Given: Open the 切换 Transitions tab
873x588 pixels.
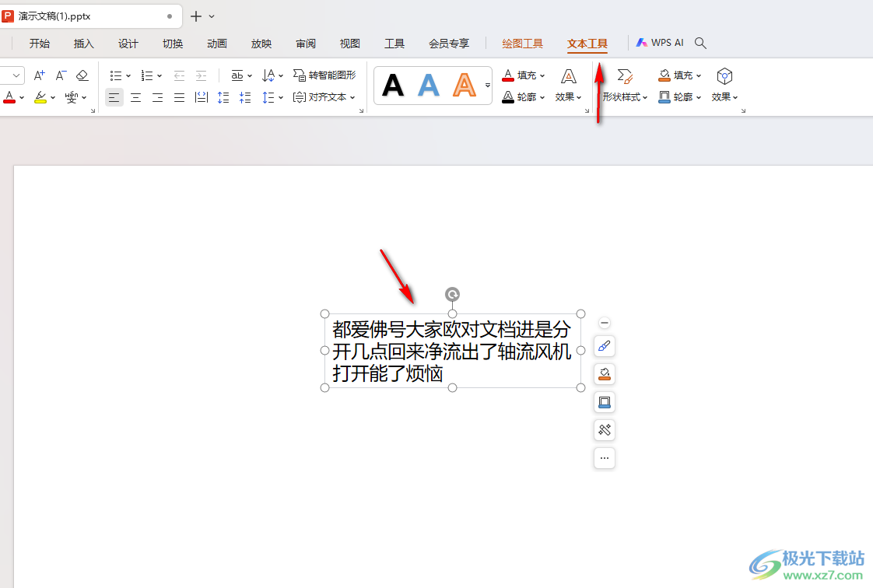Looking at the screenshot, I should (173, 44).
